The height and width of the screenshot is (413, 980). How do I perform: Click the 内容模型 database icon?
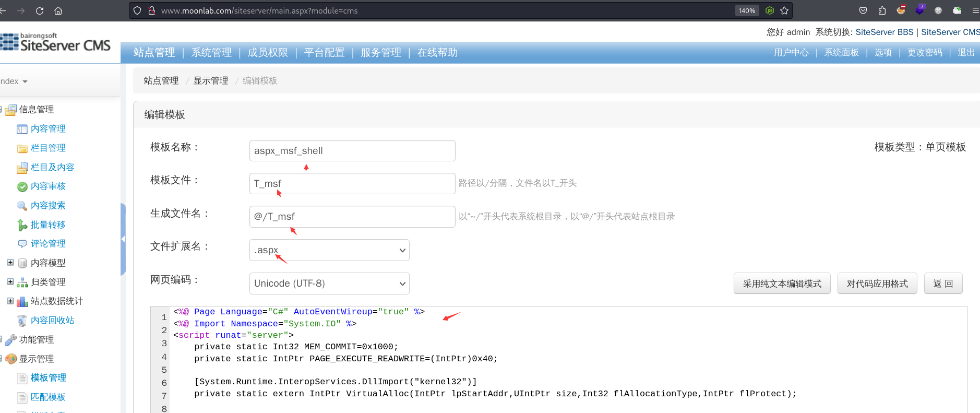click(22, 263)
